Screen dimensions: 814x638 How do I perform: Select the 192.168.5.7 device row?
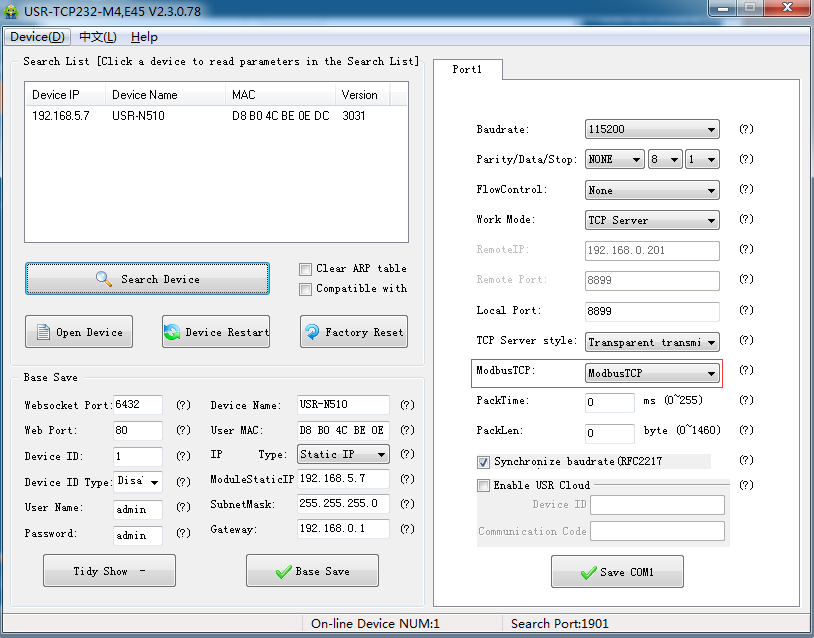216,116
